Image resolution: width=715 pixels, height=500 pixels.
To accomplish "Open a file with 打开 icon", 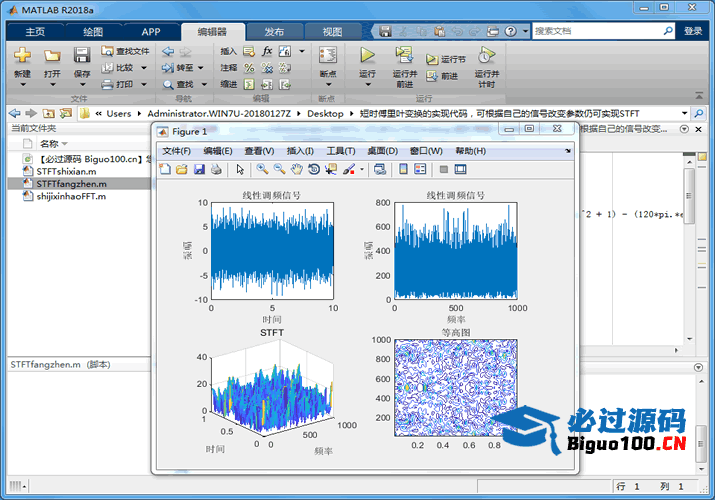I will tap(52, 56).
